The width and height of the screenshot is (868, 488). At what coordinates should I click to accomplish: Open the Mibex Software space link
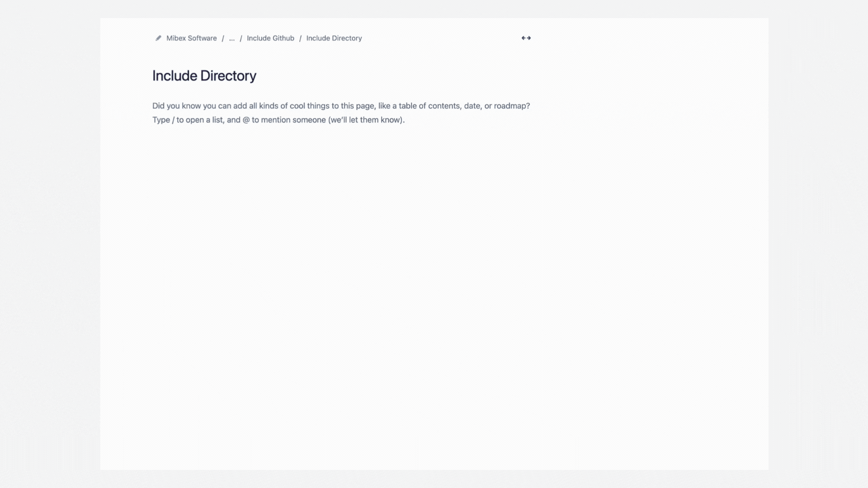[x=191, y=38]
